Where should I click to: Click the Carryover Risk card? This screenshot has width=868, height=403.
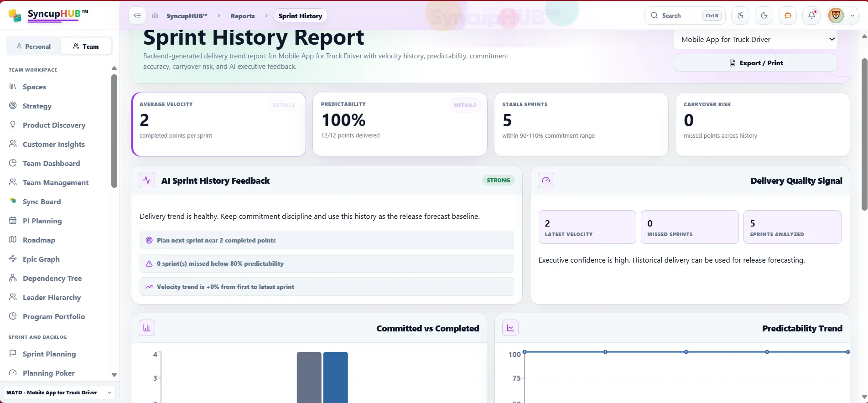pyautogui.click(x=762, y=124)
